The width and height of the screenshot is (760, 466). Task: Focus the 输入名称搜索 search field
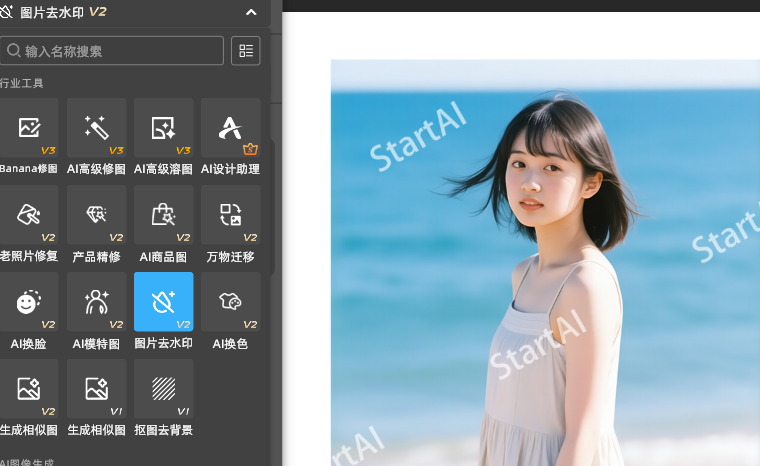tap(112, 50)
